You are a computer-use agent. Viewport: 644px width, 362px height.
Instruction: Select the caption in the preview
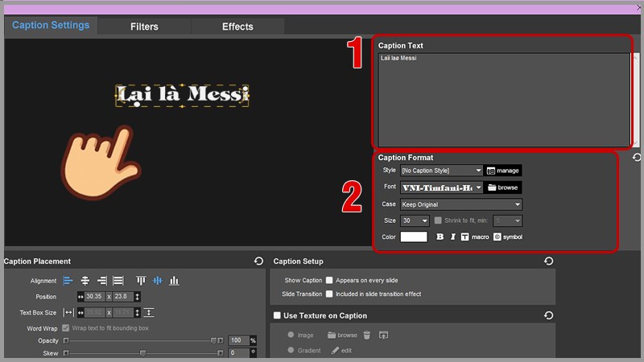point(183,96)
